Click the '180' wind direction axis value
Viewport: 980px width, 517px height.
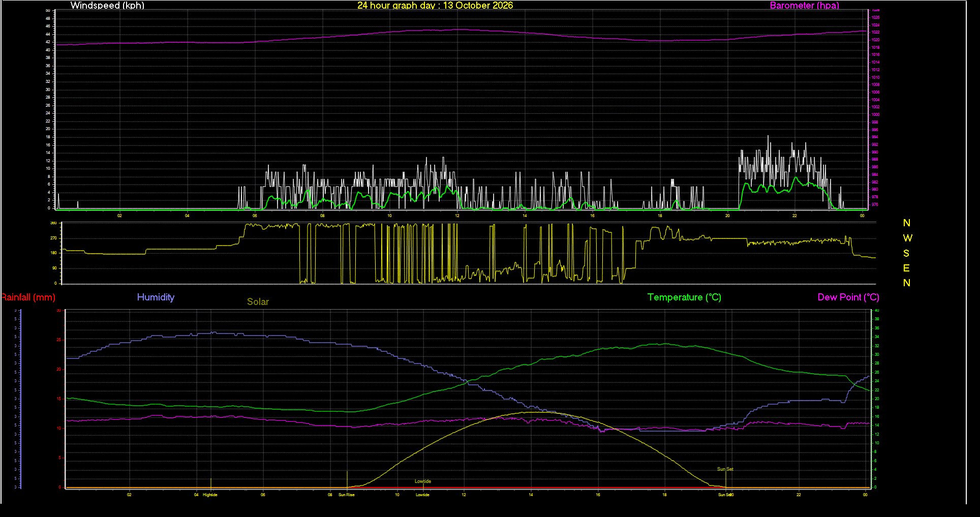click(x=53, y=253)
